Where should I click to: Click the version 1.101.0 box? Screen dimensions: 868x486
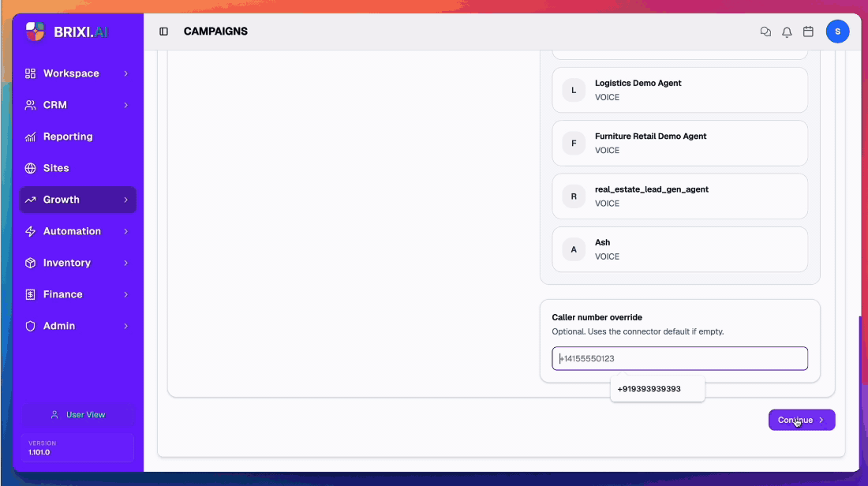78,447
